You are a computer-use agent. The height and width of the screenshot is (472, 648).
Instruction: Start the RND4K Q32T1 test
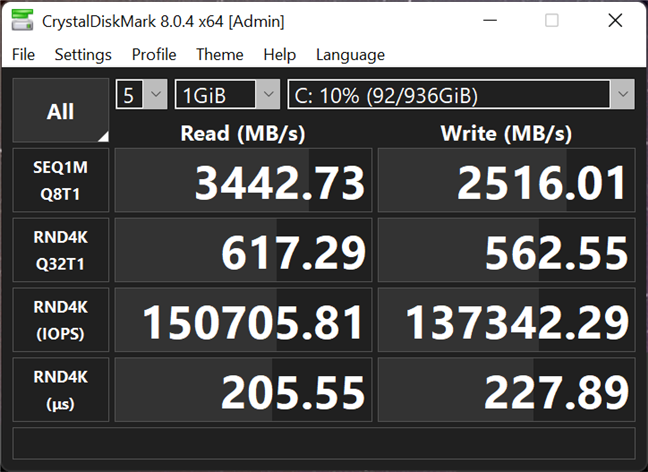61,250
